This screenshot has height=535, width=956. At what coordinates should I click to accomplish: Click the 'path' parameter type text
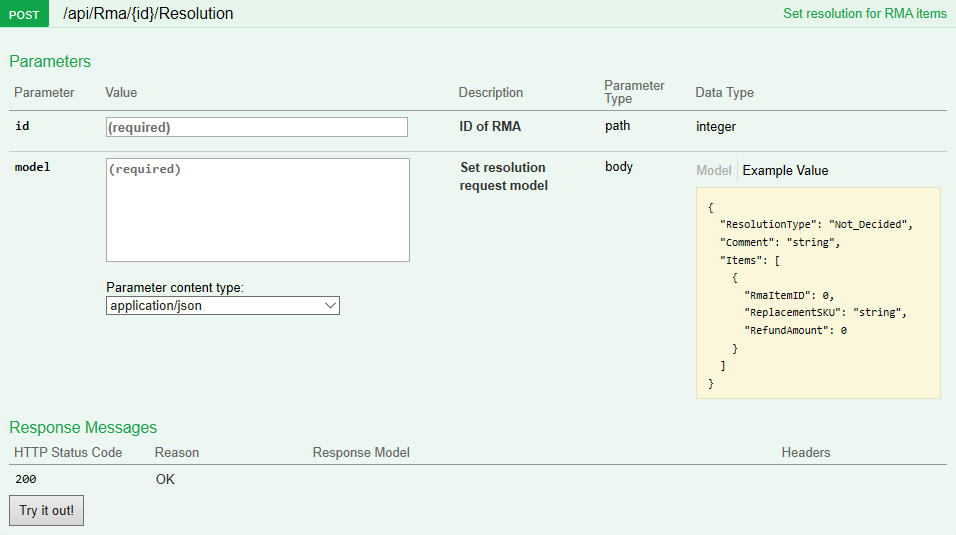click(x=618, y=126)
